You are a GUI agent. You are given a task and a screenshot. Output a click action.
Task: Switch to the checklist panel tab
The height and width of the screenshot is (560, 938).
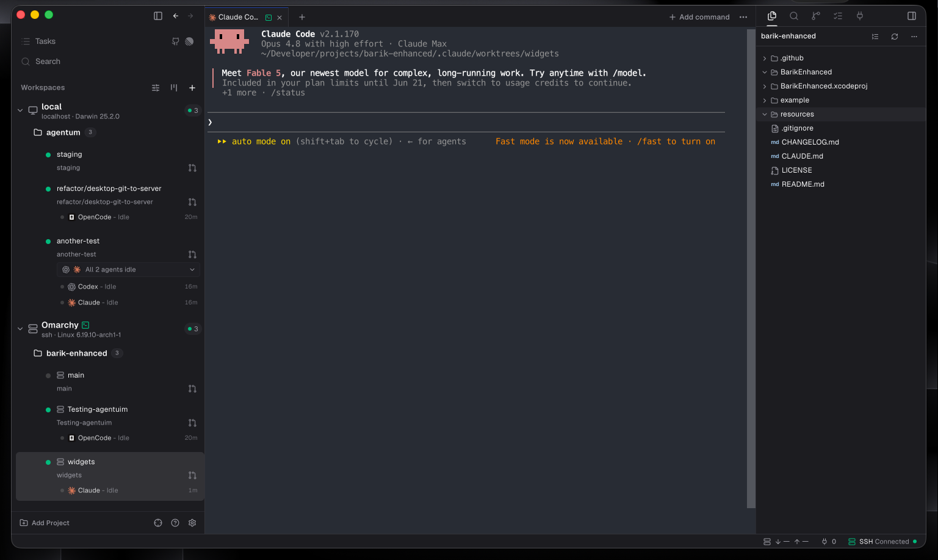[838, 16]
